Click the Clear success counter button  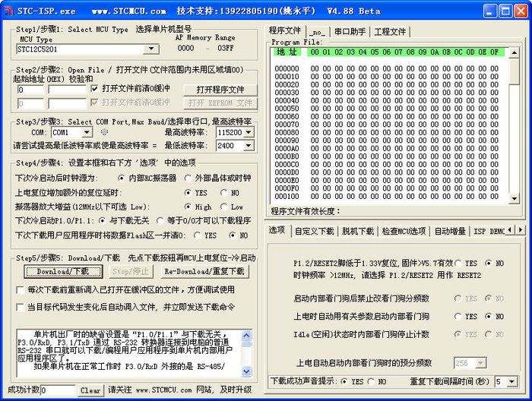pos(90,390)
